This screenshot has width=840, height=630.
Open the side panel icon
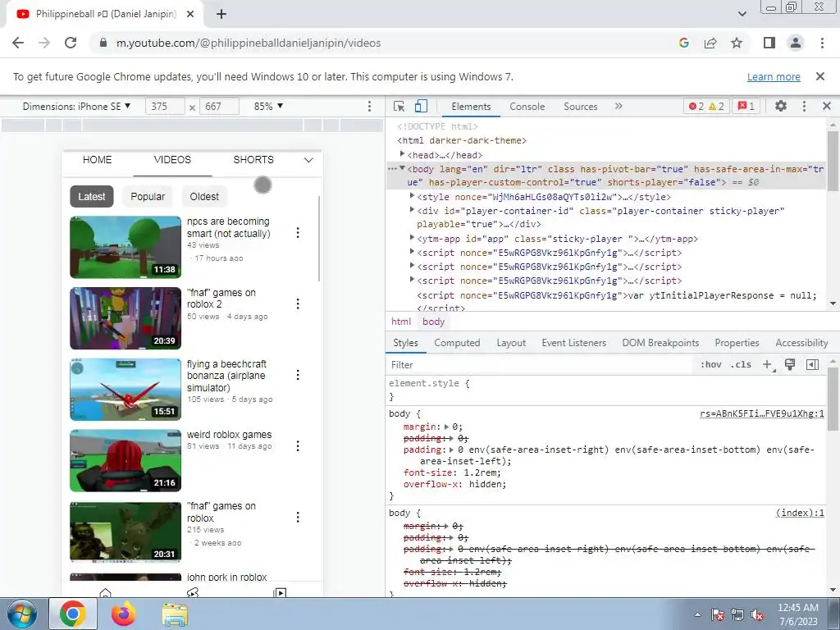(769, 43)
